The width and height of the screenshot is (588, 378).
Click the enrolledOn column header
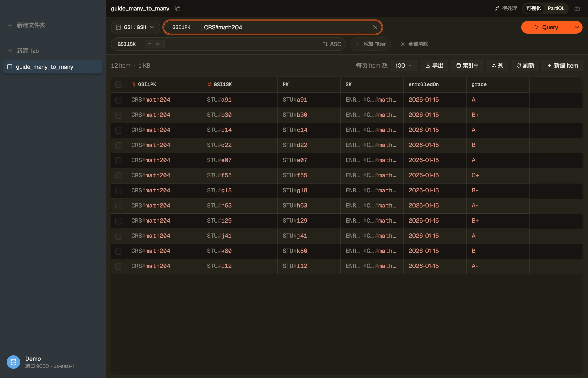(435, 84)
